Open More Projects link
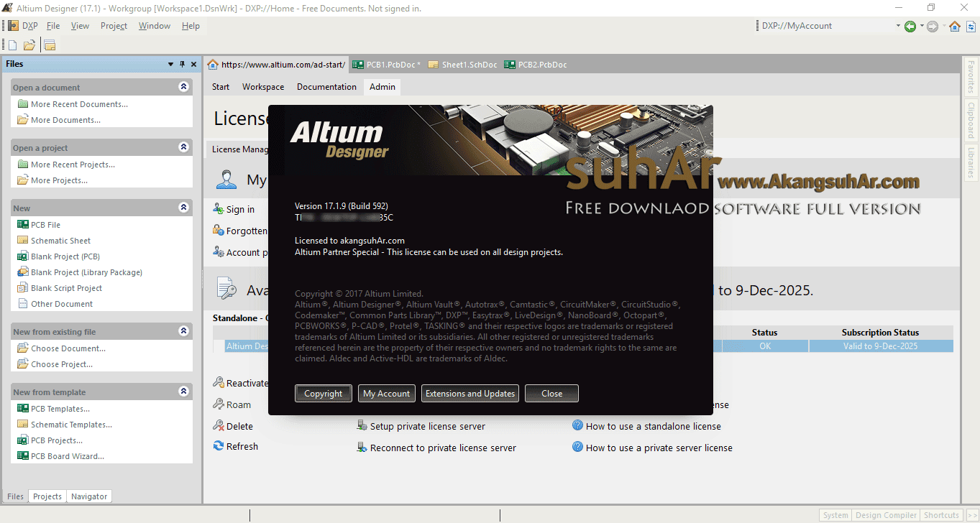This screenshot has height=523, width=980. 52,180
